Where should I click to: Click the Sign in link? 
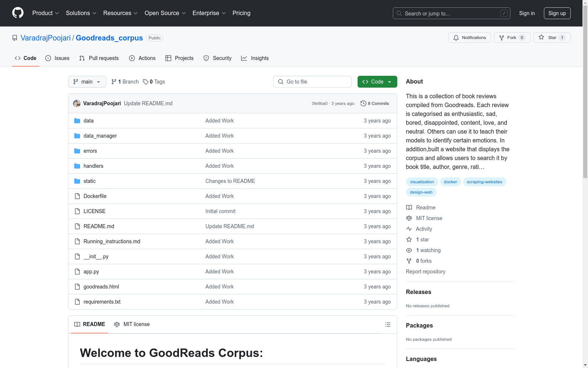click(x=527, y=13)
